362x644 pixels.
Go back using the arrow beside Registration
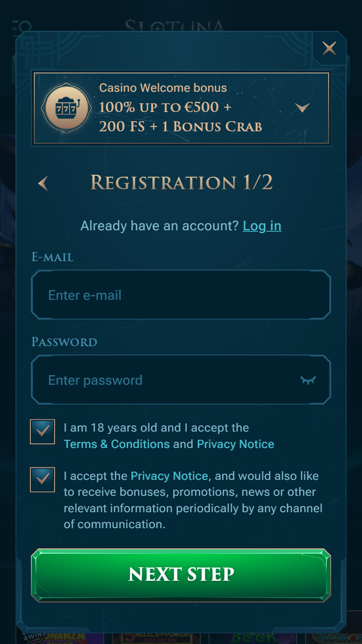pyautogui.click(x=43, y=183)
